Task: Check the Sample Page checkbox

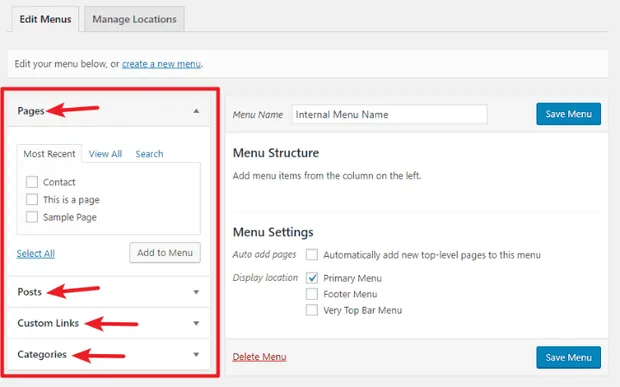Action: pyautogui.click(x=32, y=217)
